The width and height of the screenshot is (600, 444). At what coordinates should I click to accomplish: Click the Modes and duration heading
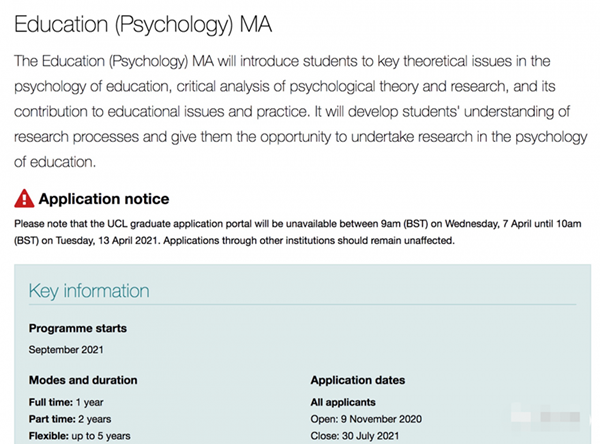(83, 380)
